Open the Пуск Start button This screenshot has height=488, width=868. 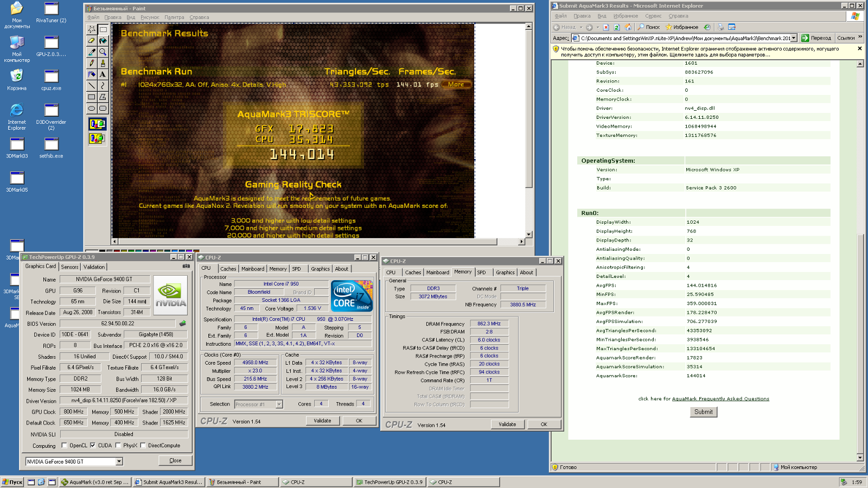pos(12,482)
